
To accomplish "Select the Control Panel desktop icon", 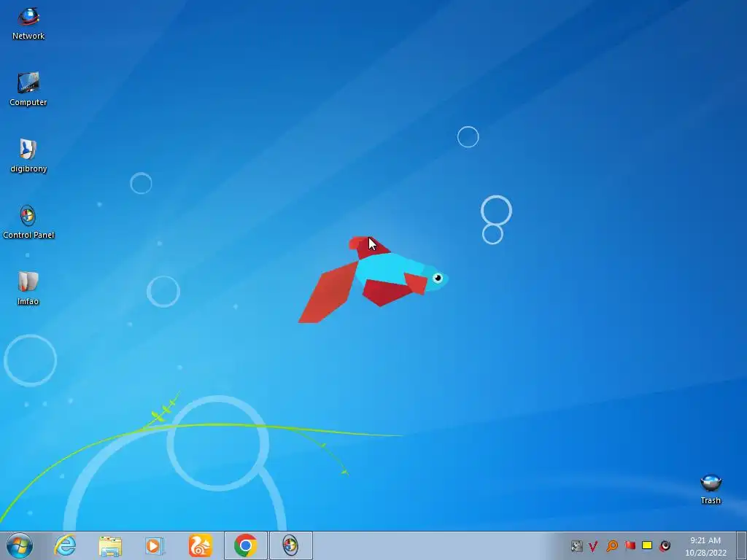I will (x=28, y=222).
